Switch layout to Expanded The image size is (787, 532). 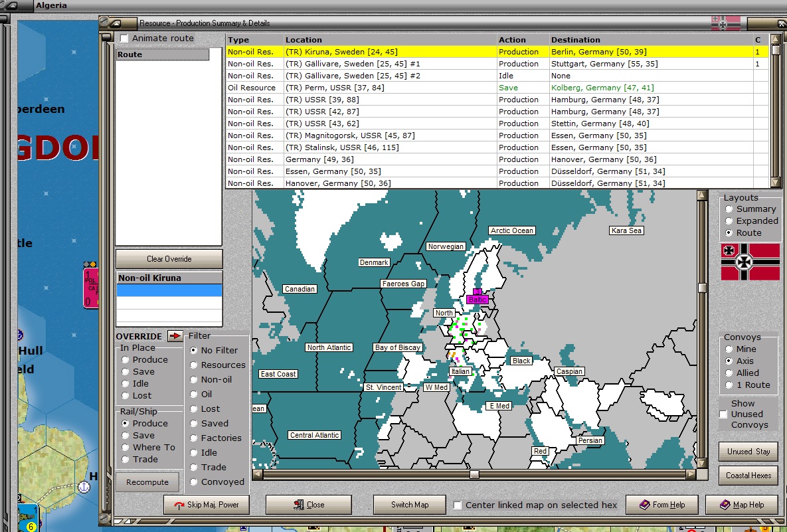tap(729, 221)
